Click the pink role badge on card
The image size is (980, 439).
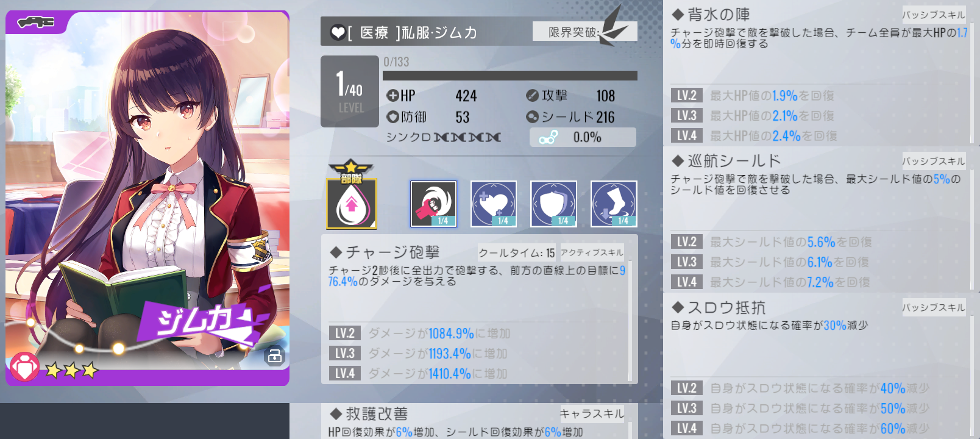(x=25, y=367)
